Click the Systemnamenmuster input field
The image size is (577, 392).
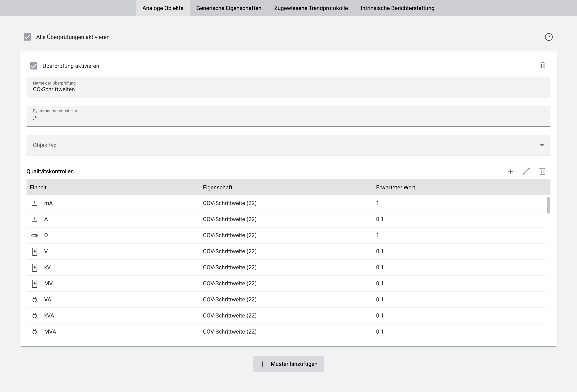click(x=288, y=118)
